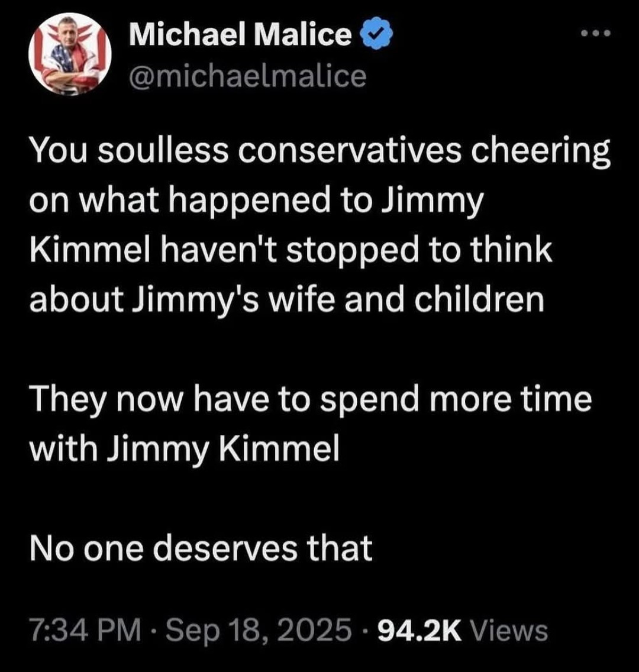This screenshot has width=639, height=672.
Task: Open the @michaelmalice handle link
Action: 247,76
